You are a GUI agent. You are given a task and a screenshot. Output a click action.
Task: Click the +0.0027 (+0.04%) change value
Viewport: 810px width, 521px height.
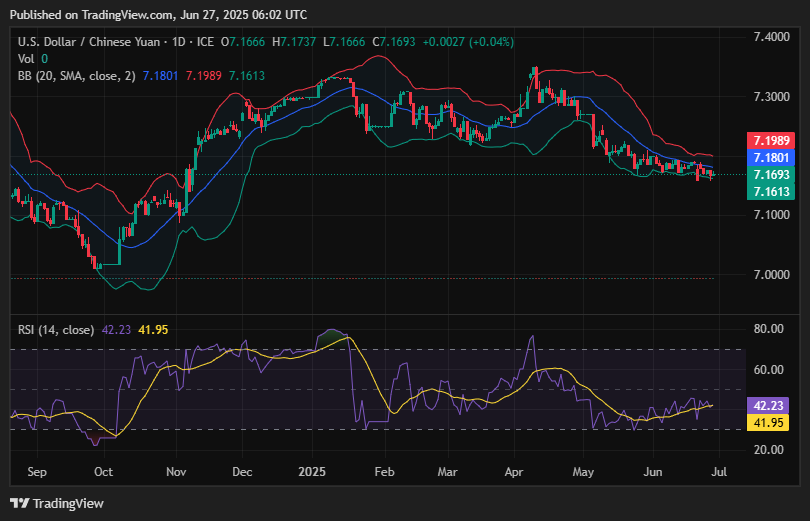click(468, 42)
